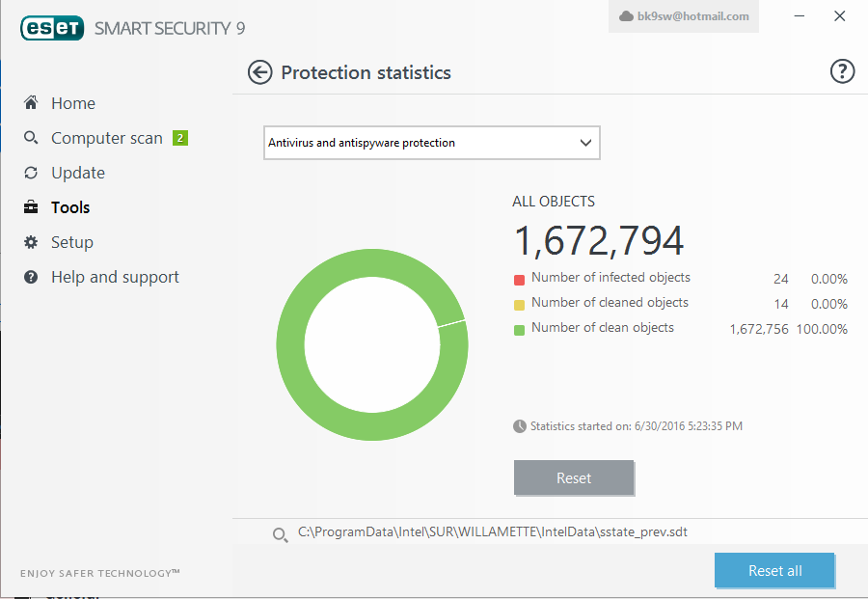868x599 pixels.
Task: Click the back arrow beside Protection statistics
Action: pyautogui.click(x=259, y=72)
